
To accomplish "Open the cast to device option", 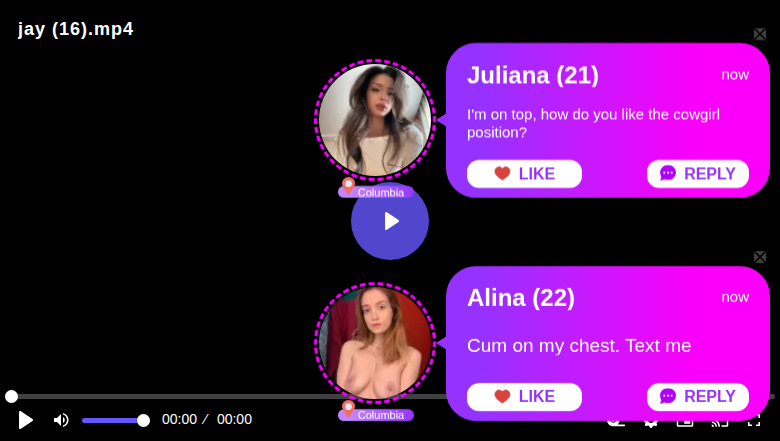I will (719, 422).
